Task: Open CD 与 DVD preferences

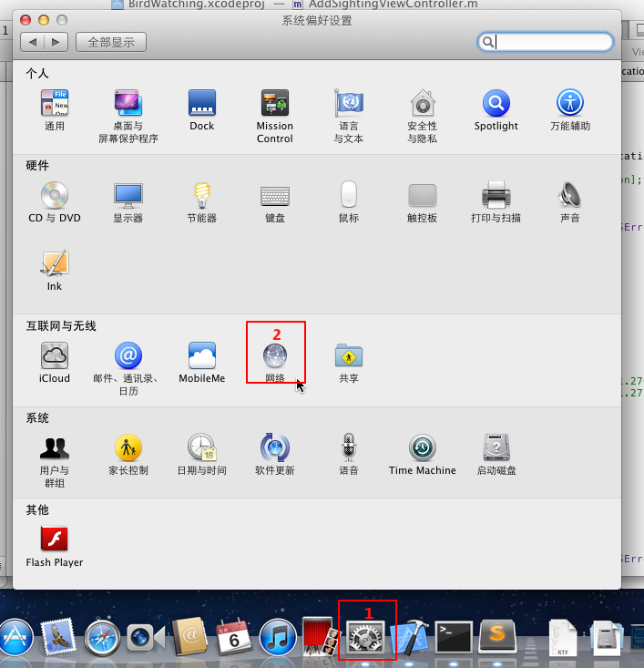Action: [55, 202]
